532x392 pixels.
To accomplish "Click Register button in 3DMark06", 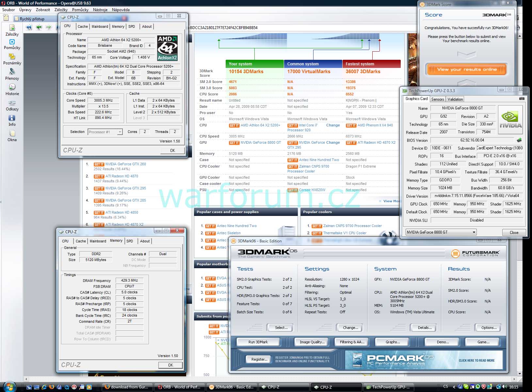I will coord(259,359).
